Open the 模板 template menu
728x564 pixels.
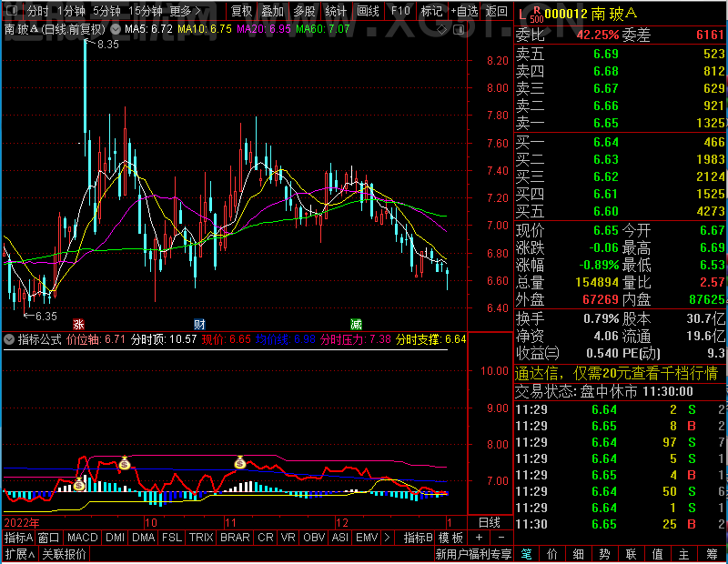pos(450,538)
